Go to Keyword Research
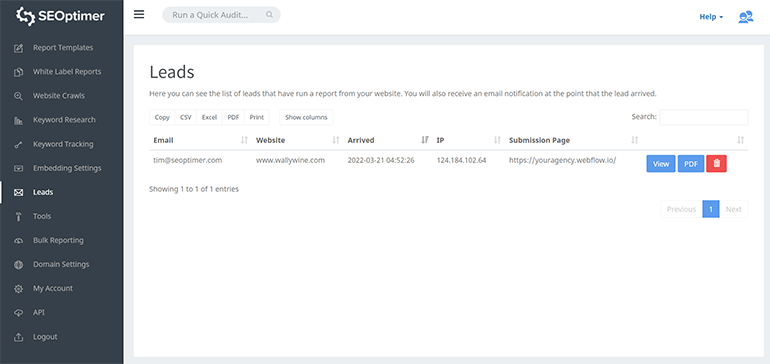 (x=64, y=120)
